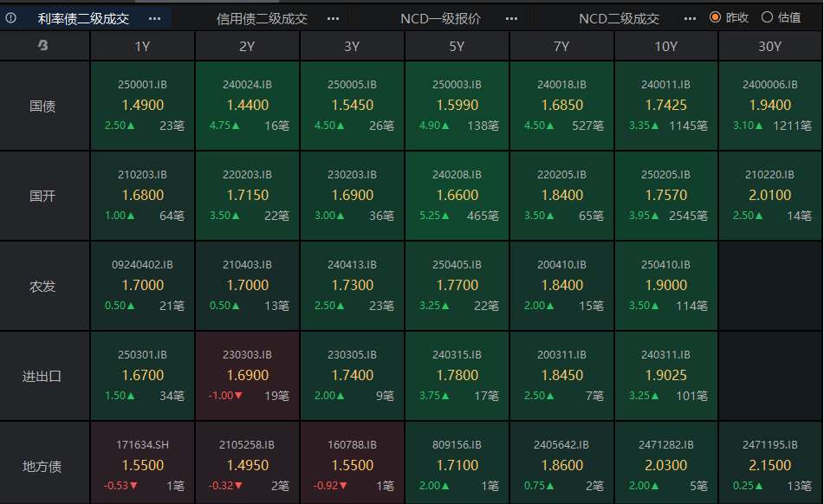Open the more options dots for 信用债二级成交
This screenshot has height=504, width=824.
334,18
